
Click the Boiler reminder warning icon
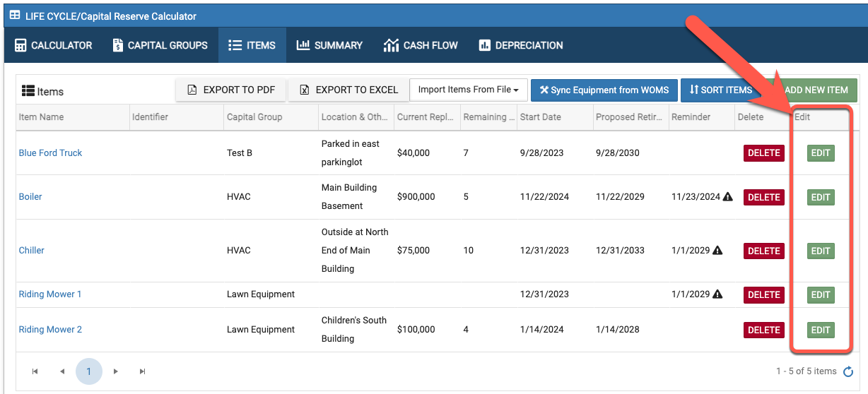click(x=727, y=197)
